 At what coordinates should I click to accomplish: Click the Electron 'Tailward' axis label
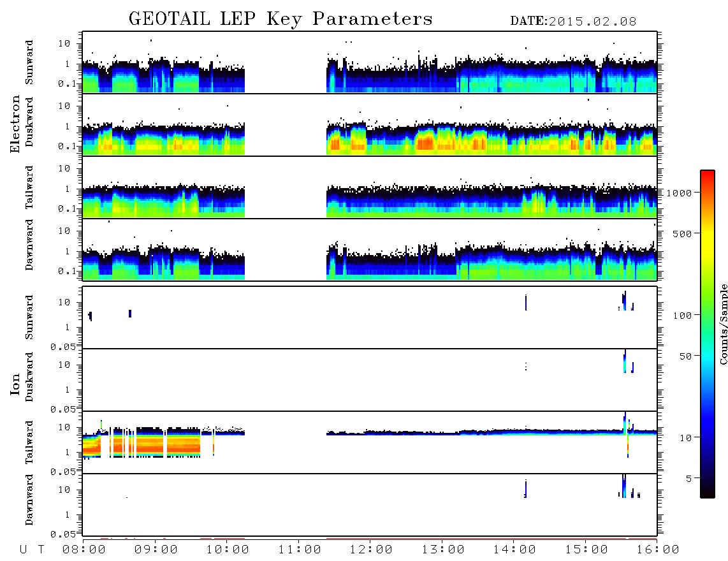pyautogui.click(x=29, y=187)
